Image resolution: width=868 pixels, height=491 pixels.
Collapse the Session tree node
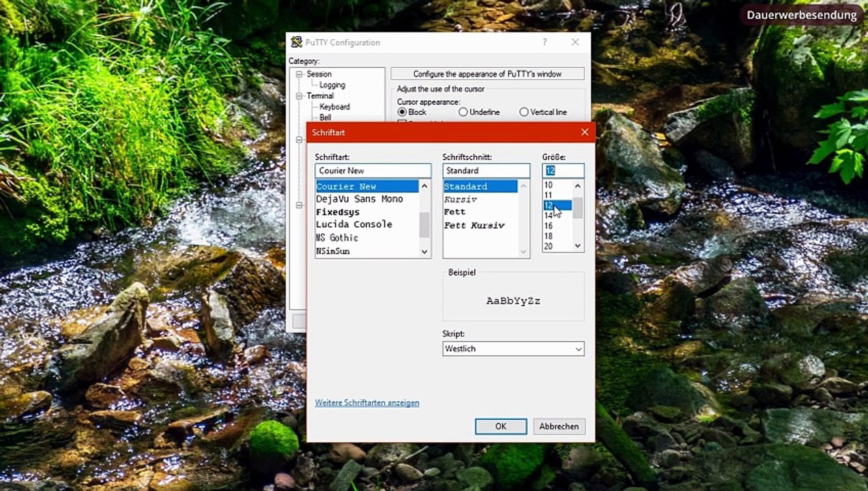point(299,74)
